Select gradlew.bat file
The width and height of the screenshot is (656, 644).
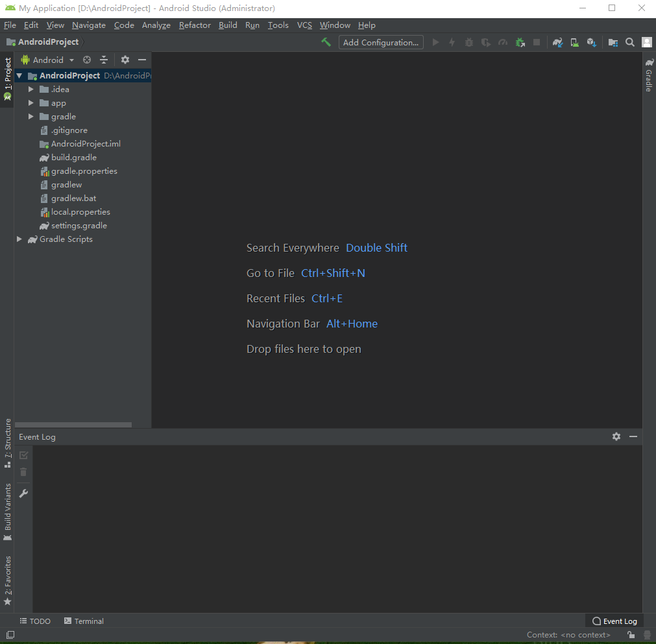pyautogui.click(x=73, y=198)
